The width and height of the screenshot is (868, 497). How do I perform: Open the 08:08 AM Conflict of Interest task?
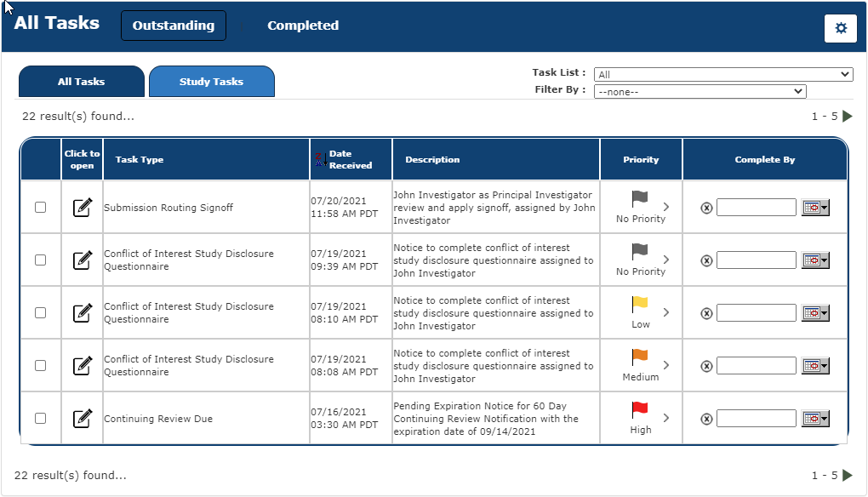(83, 366)
